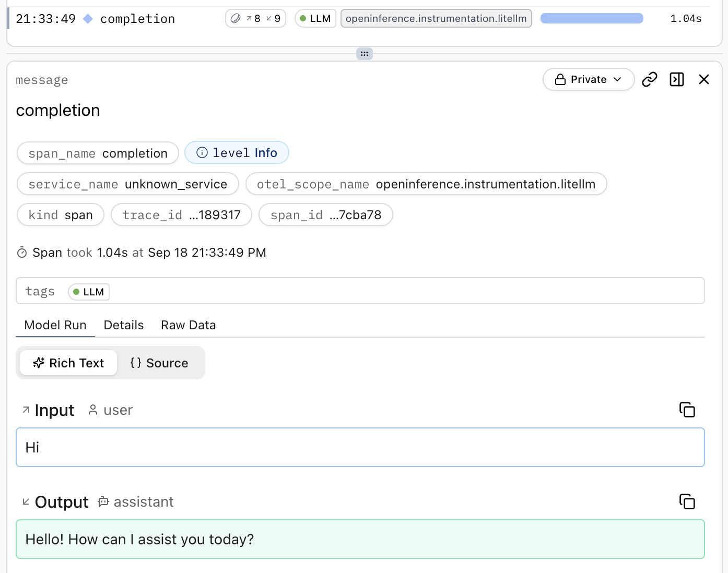Click the copy link icon
Viewport: 728px width, 573px height.
[649, 79]
